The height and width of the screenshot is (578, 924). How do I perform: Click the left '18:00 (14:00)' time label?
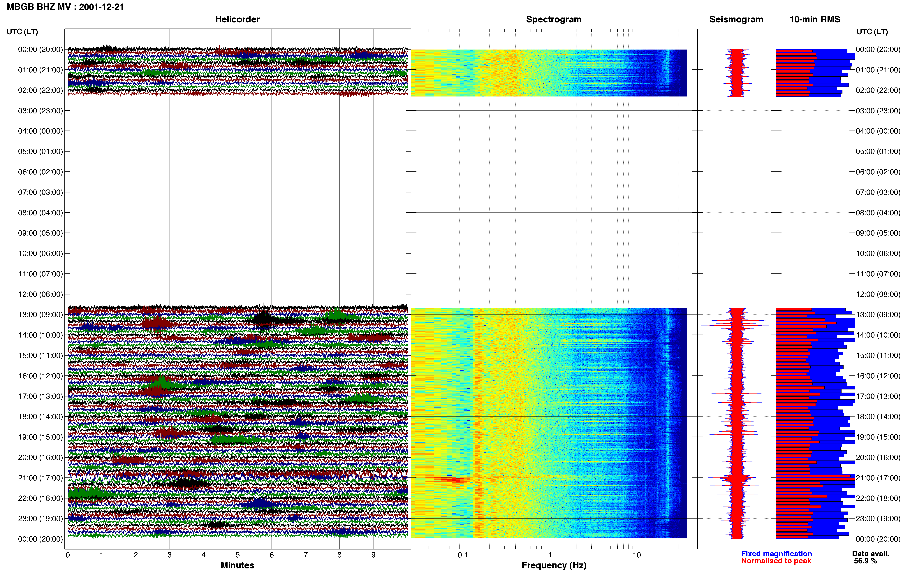point(41,417)
